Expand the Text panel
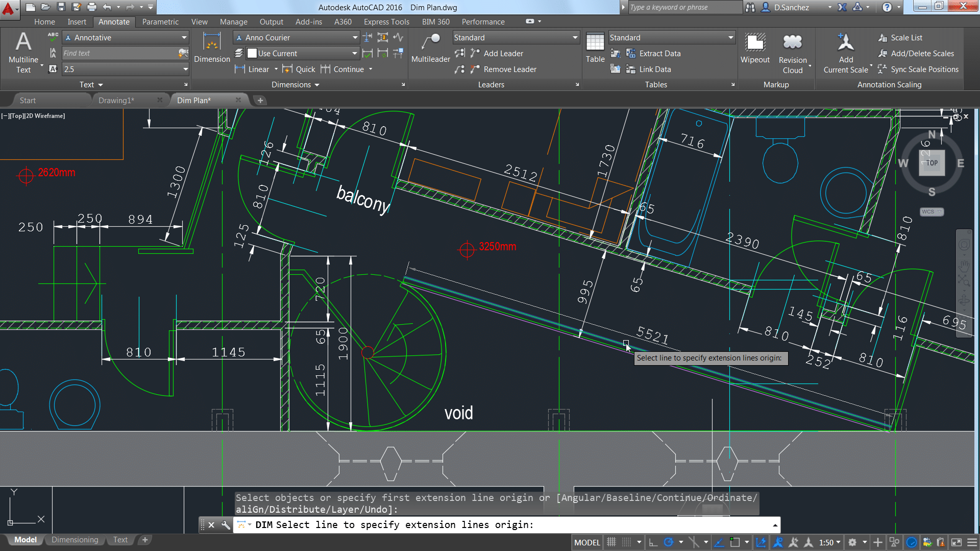The image size is (980, 551). point(91,84)
